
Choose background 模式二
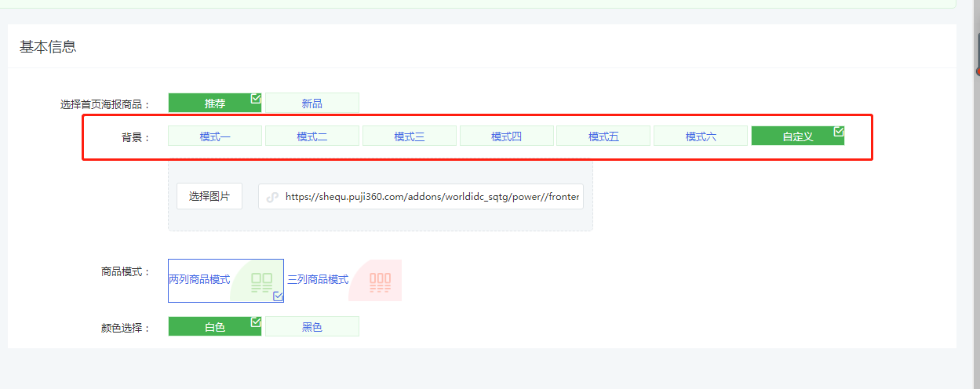tap(312, 136)
